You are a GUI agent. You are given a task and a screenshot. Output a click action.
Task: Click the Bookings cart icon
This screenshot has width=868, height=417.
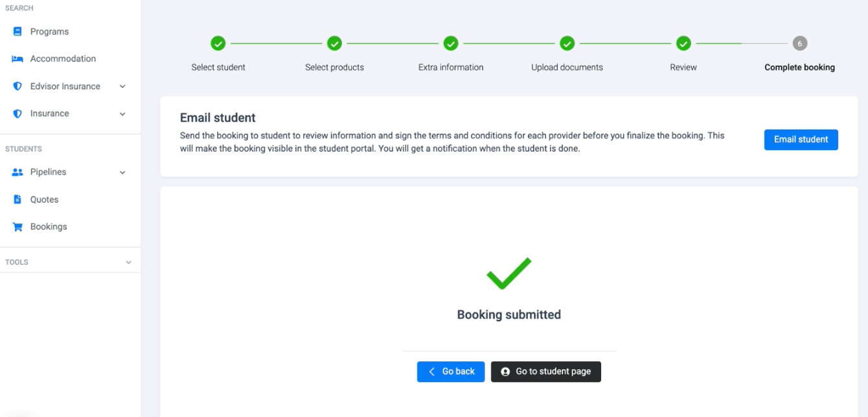(17, 227)
